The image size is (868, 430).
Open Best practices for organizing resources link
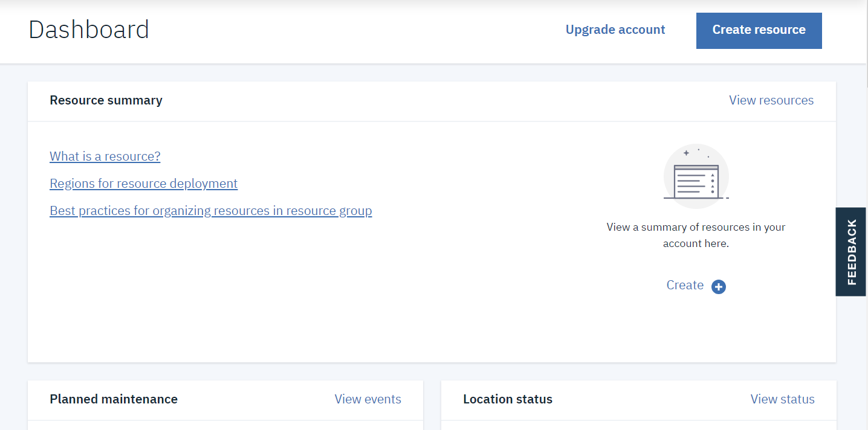(210, 211)
